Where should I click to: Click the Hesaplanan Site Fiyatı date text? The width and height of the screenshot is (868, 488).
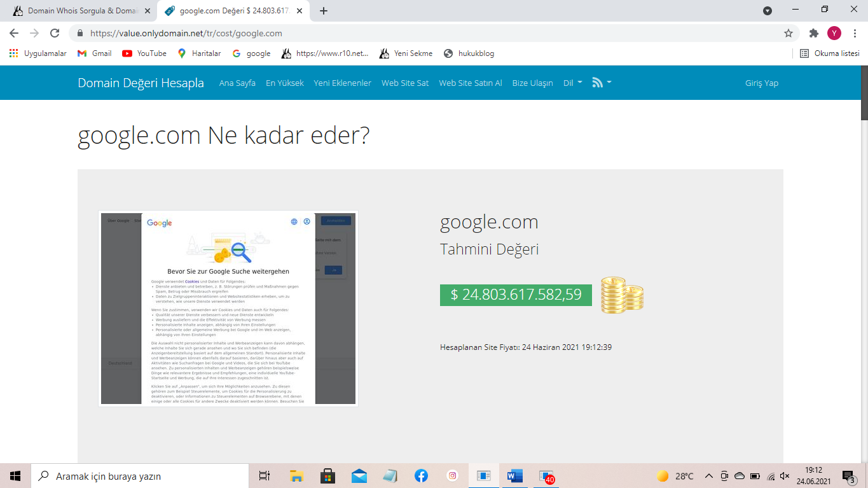(526, 347)
